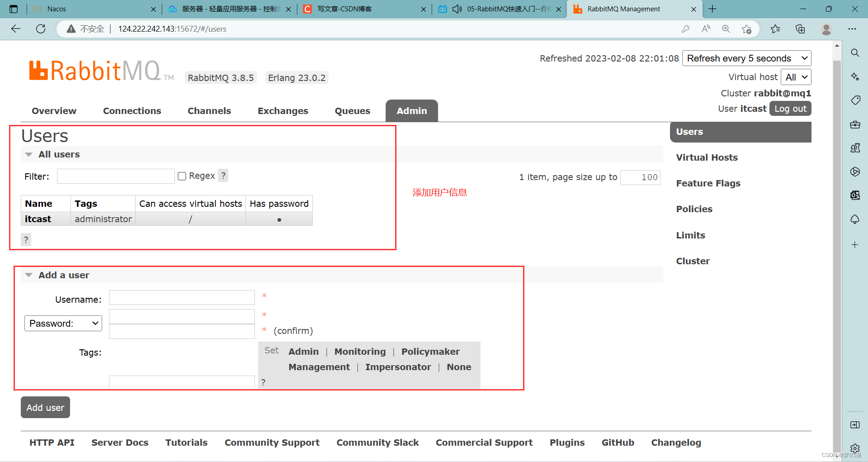Screen dimensions: 868x462
Task: Set the Impersonator tag
Action: [398, 367]
